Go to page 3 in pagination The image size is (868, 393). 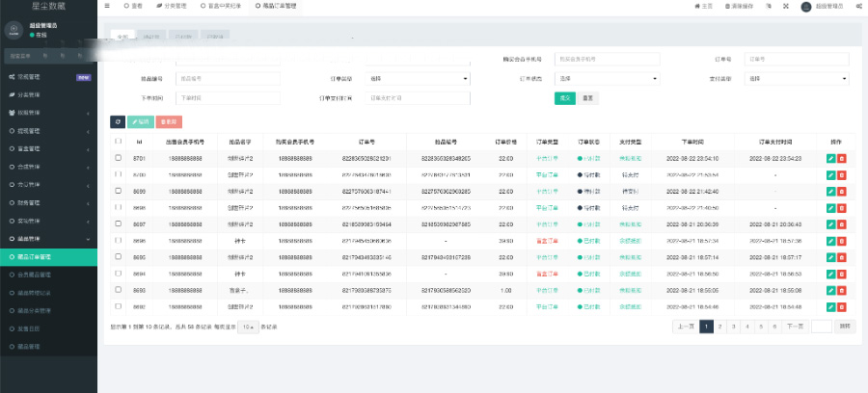[x=734, y=327]
